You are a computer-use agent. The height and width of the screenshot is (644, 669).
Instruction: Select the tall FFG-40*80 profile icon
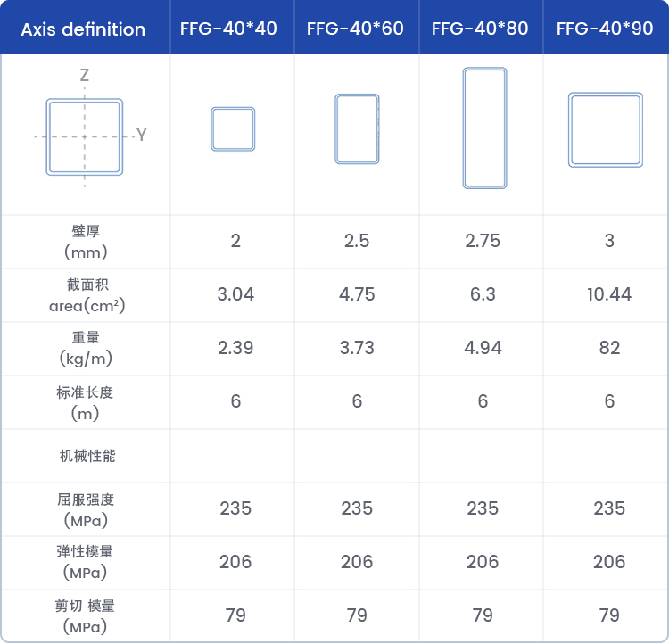pyautogui.click(x=484, y=128)
